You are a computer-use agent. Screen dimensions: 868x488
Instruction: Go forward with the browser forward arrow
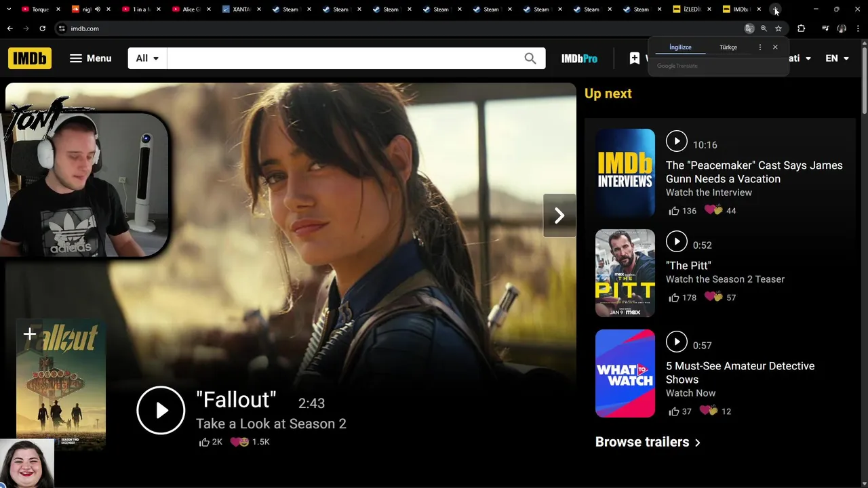coord(26,28)
